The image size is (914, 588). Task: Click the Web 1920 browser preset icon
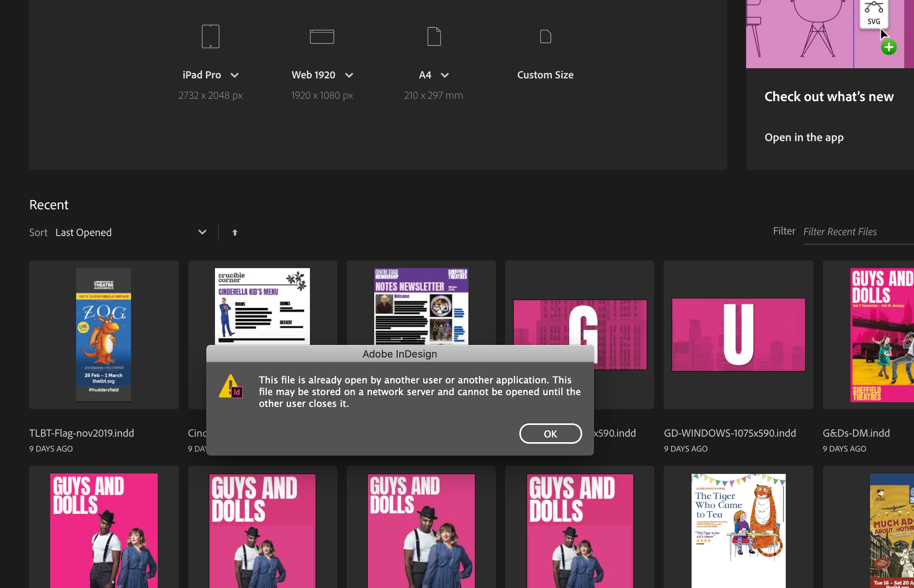322,36
